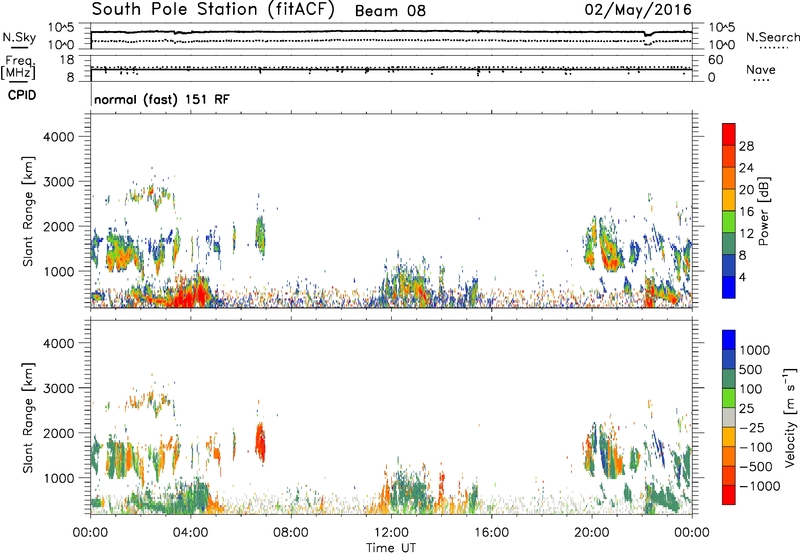Pick the blue top segment of velocity colorbar
This screenshot has height=554, width=800.
pos(729,340)
